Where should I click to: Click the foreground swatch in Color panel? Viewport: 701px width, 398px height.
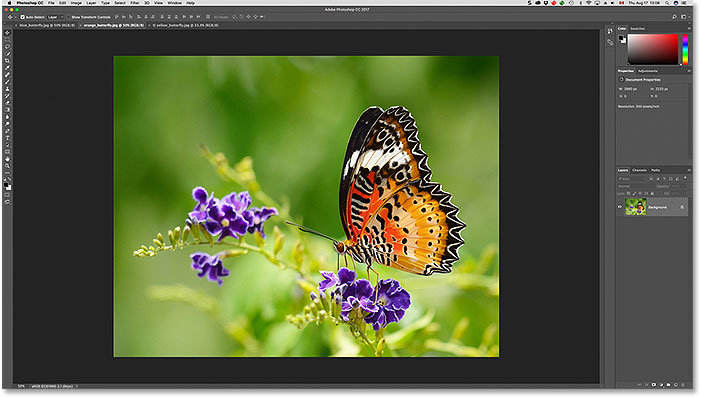621,38
